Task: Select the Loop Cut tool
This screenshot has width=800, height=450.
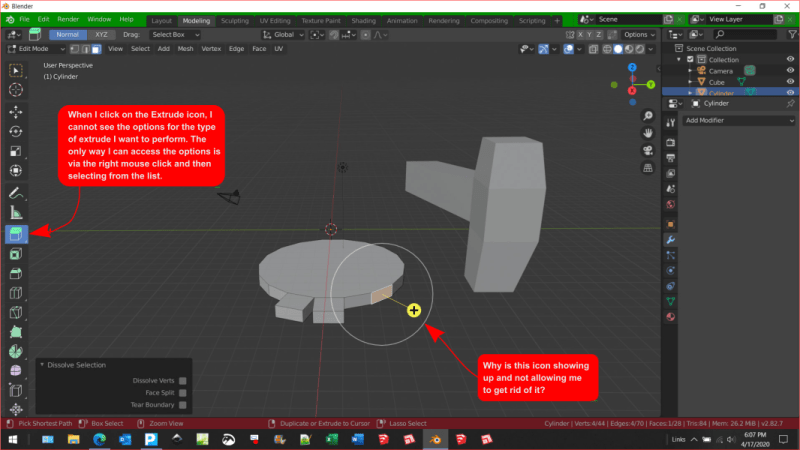Action: (16, 293)
